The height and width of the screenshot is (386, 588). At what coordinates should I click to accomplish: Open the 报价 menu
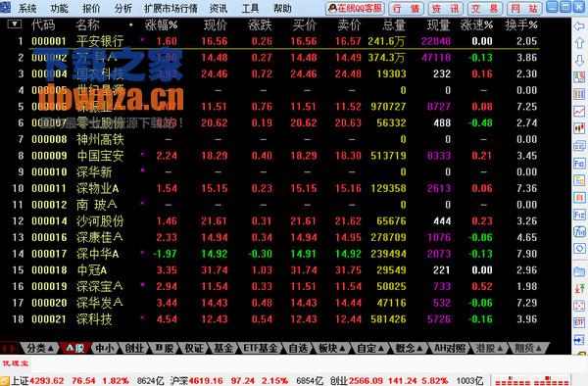[x=91, y=8]
